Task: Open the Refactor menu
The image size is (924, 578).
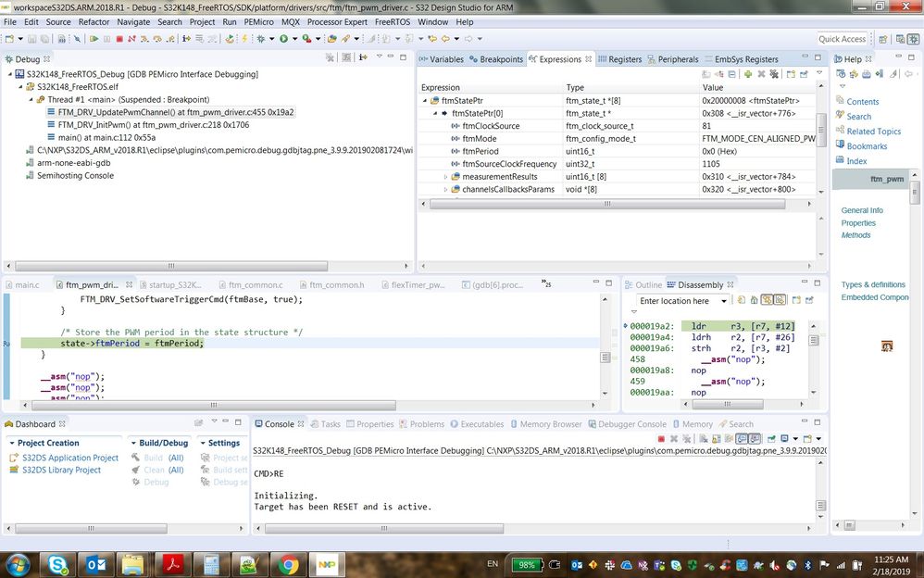Action: click(x=94, y=22)
